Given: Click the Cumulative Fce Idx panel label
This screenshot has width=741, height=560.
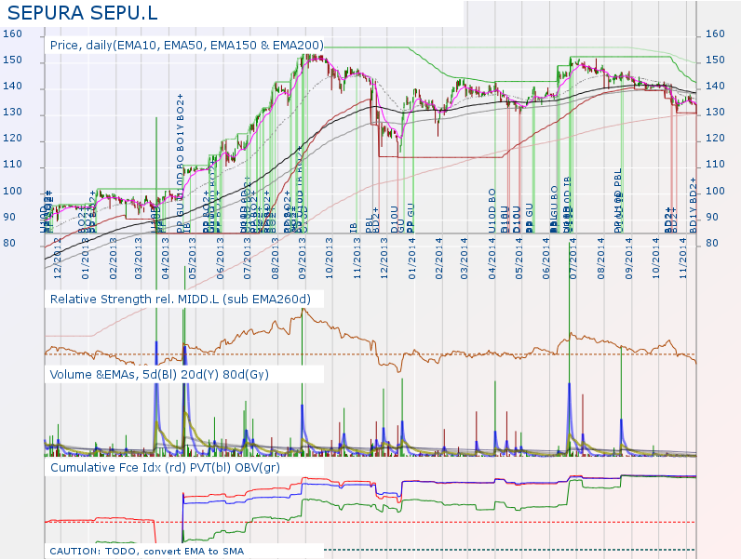Looking at the screenshot, I should coord(165,468).
